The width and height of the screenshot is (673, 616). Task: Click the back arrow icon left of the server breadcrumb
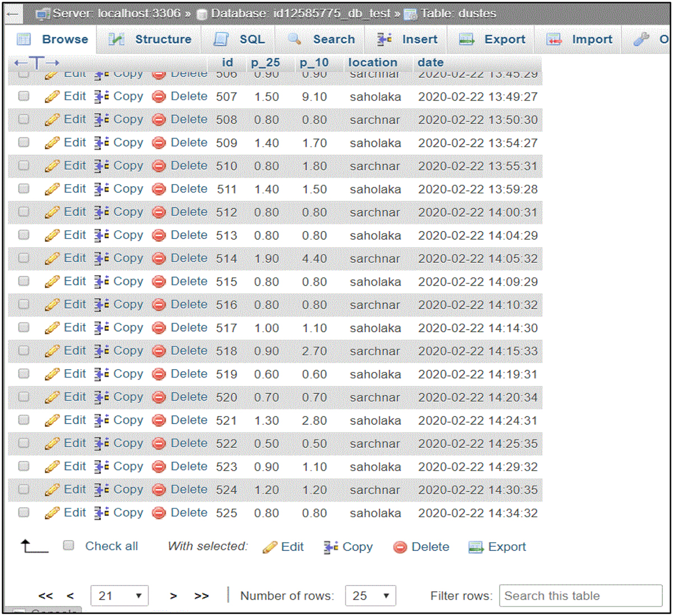[13, 14]
